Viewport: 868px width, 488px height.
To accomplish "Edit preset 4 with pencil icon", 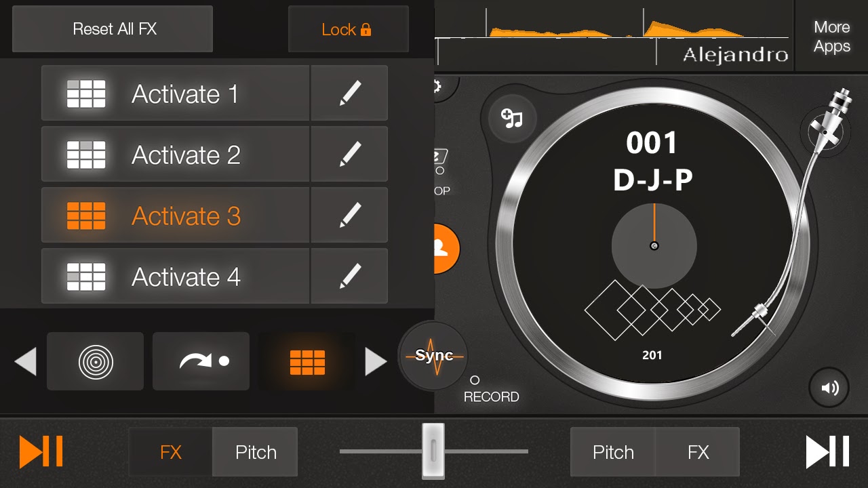I will [x=349, y=277].
